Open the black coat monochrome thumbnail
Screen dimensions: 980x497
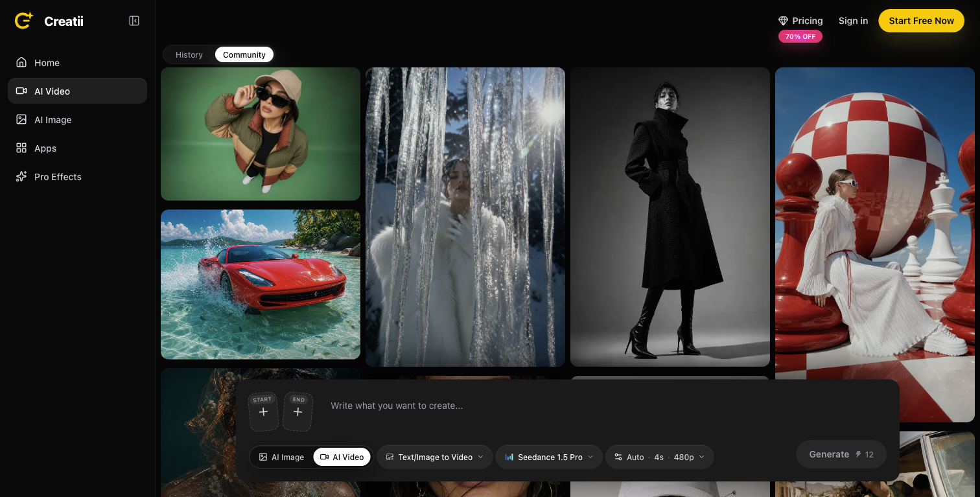[670, 217]
